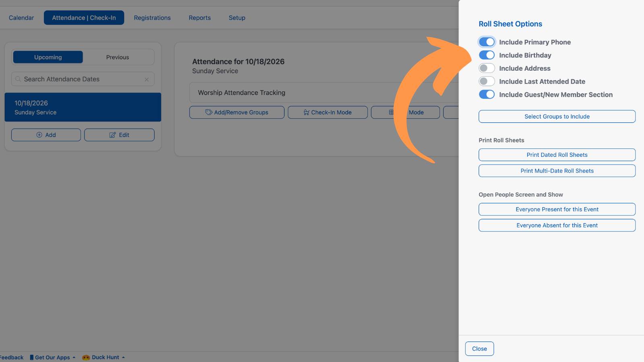644x362 pixels.
Task: Click the cart icon on Check-In Mode
Action: pyautogui.click(x=307, y=113)
